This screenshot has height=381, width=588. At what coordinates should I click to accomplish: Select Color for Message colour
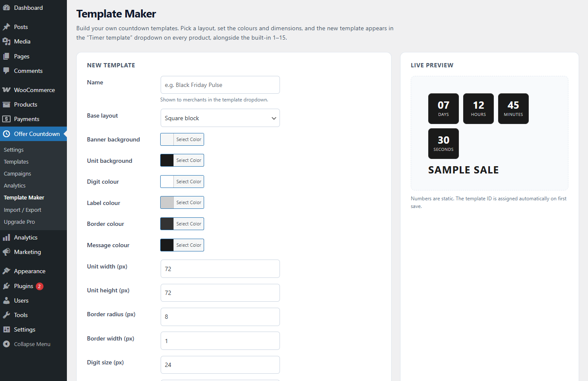(189, 245)
